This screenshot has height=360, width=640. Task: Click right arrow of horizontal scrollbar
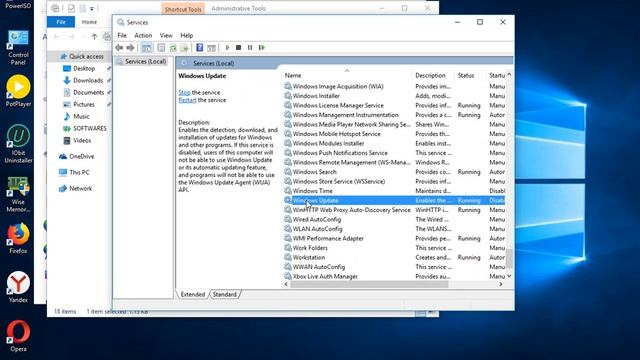pyautogui.click(x=501, y=284)
